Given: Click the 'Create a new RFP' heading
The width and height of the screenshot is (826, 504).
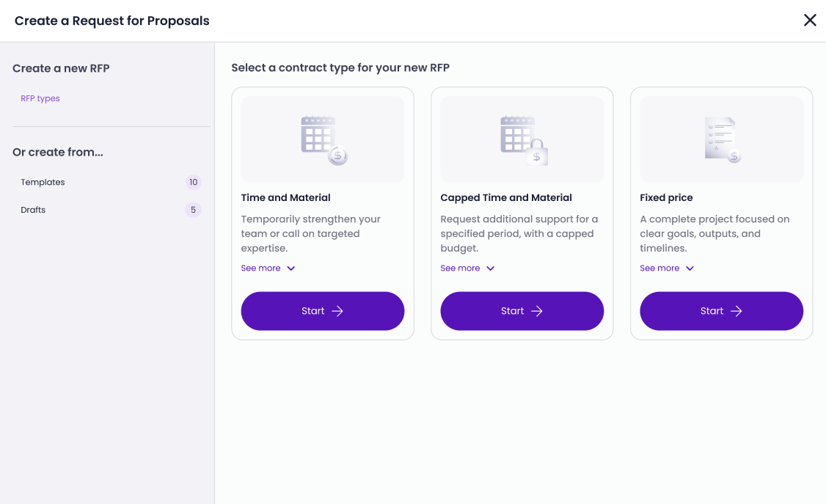Looking at the screenshot, I should tap(61, 68).
